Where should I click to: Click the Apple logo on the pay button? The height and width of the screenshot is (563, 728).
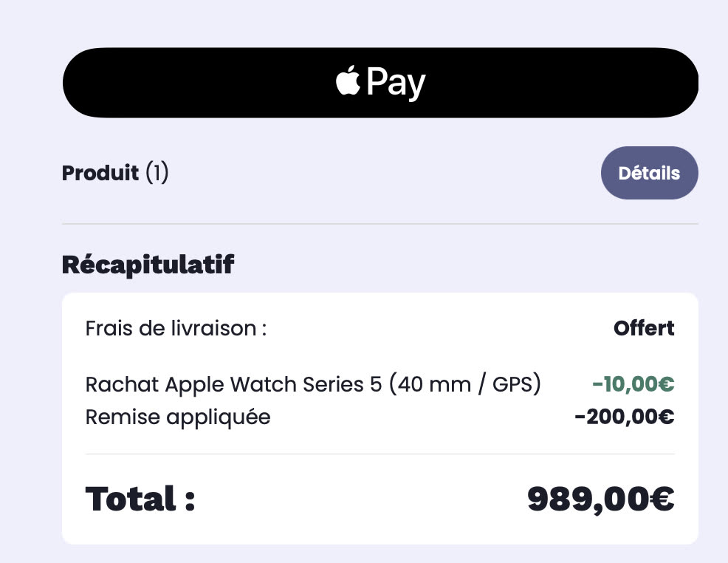[x=348, y=81]
